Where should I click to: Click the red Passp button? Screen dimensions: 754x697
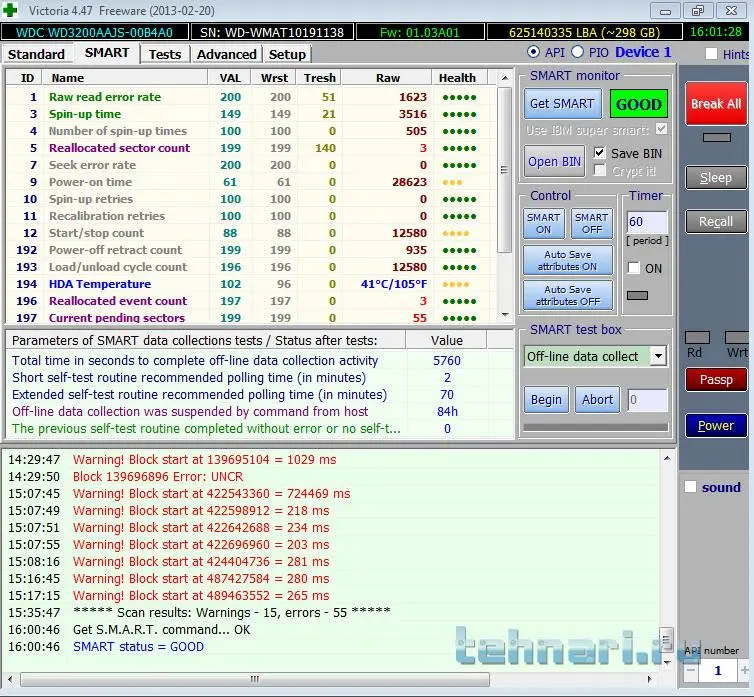point(716,380)
